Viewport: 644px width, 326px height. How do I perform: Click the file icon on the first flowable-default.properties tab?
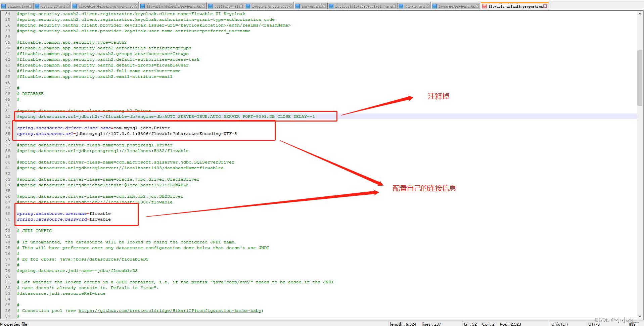[x=75, y=6]
